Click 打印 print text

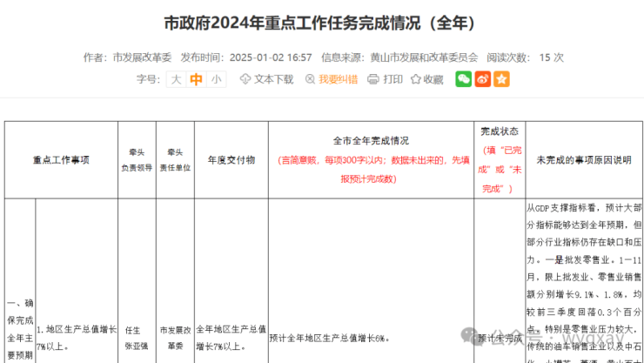tap(393, 79)
